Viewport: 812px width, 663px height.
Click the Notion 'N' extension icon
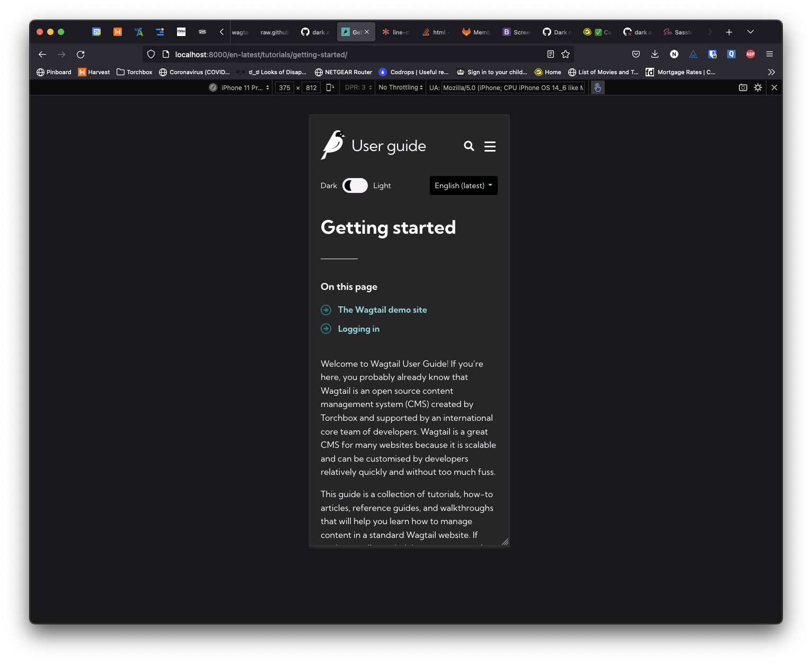(x=674, y=54)
